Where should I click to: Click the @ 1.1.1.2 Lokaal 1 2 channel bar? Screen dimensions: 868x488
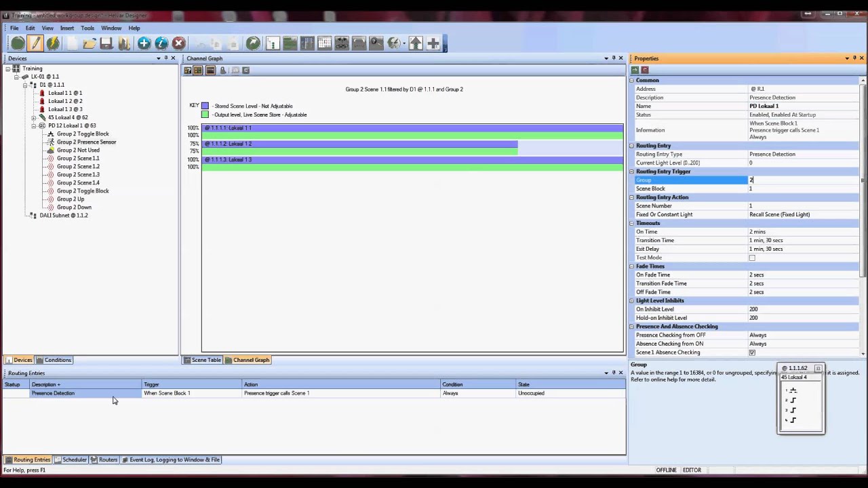pos(360,144)
